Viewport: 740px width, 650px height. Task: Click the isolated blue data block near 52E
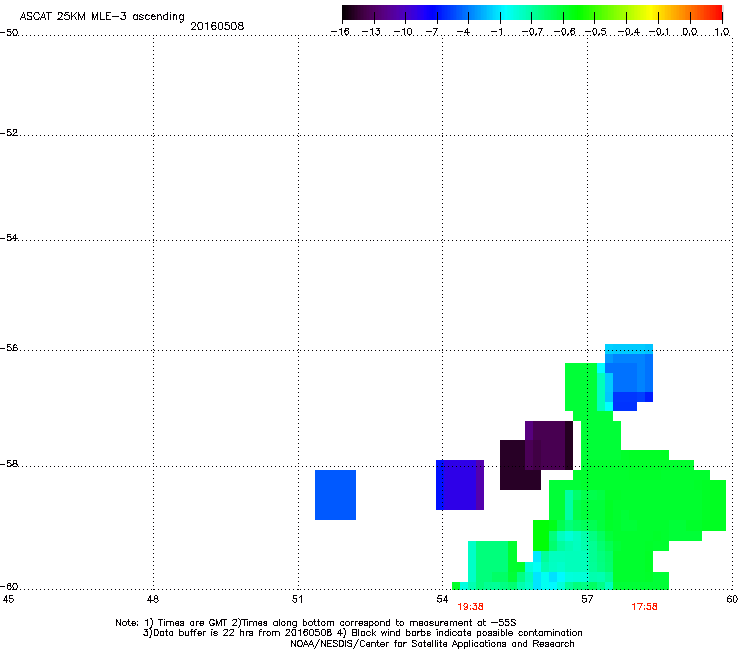tap(336, 495)
